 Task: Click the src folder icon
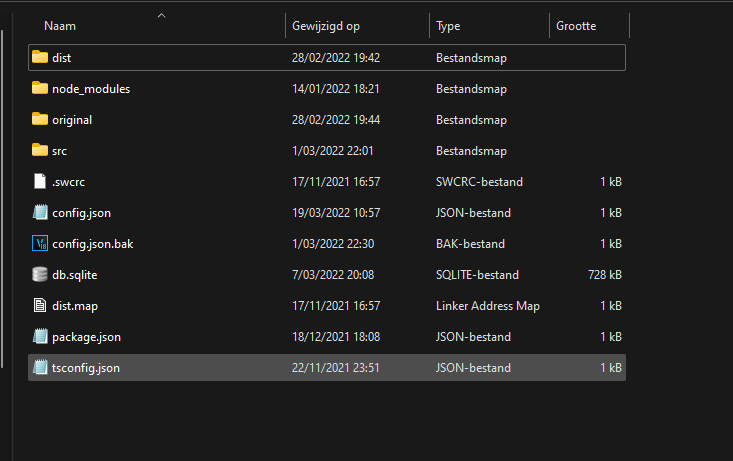pyautogui.click(x=40, y=151)
